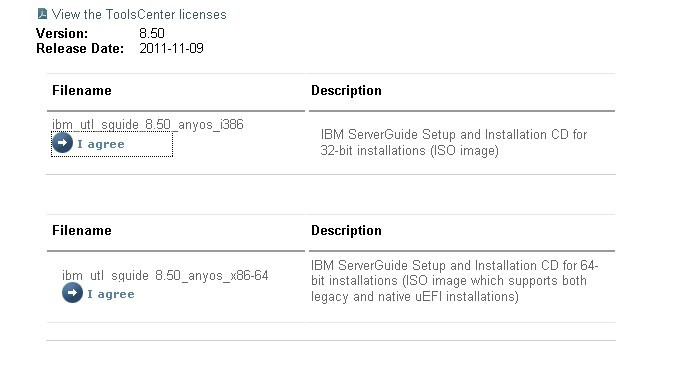Image resolution: width=677 pixels, height=369 pixels.
Task: Open the View the ToolsCenter licenses link
Action: (x=139, y=14)
